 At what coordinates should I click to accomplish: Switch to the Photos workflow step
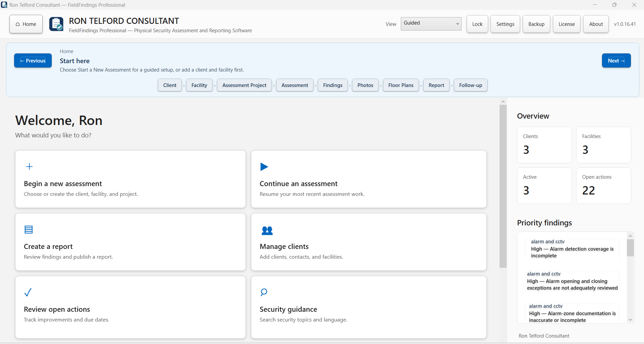(x=365, y=85)
